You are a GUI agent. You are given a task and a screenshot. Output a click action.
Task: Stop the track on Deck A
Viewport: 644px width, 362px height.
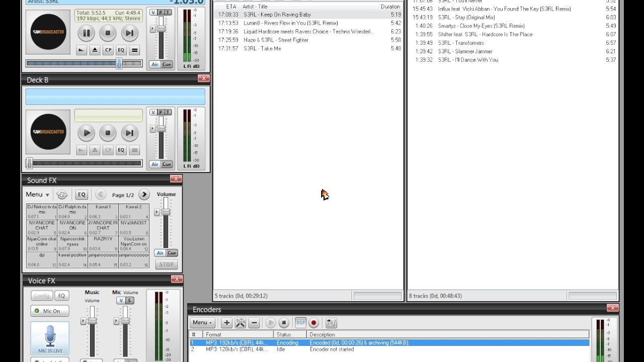108,33
